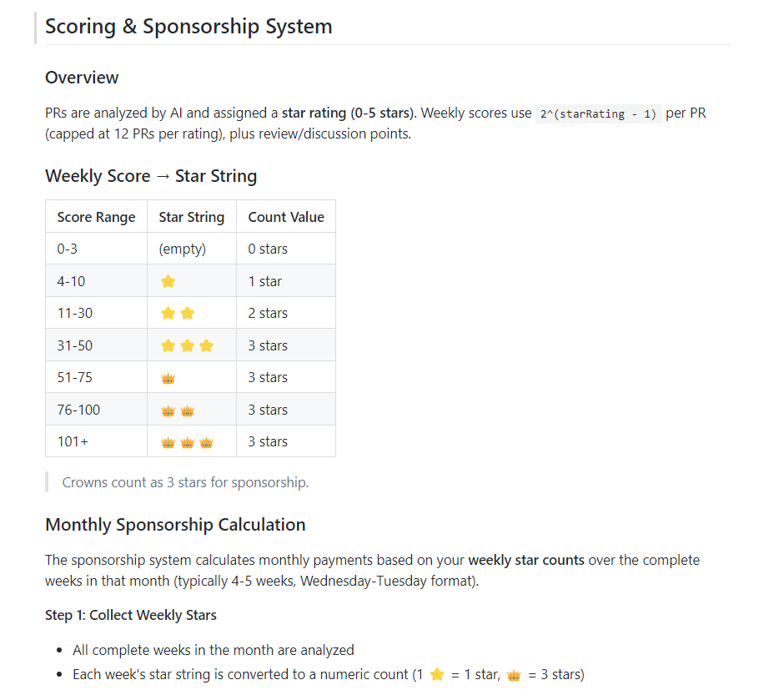Click the star emoji in the Step 1 bullet
784x690 pixels.
[437, 675]
